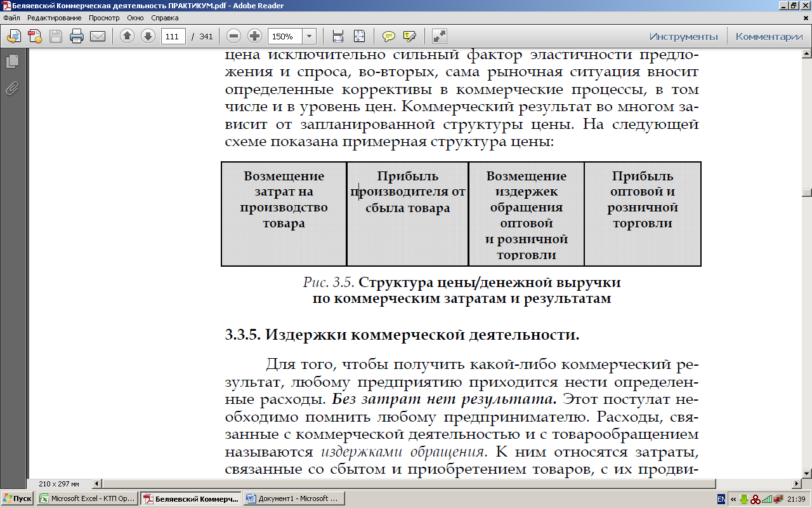
Task: Click table cell 'Прибыль производителя от сбыта товара'
Action: pyautogui.click(x=407, y=213)
